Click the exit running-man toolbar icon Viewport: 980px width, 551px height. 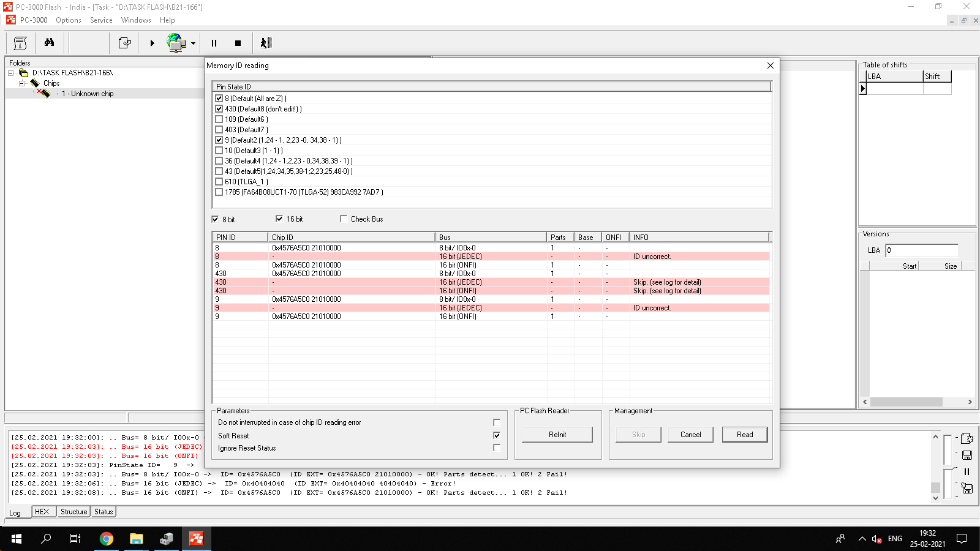coord(266,43)
